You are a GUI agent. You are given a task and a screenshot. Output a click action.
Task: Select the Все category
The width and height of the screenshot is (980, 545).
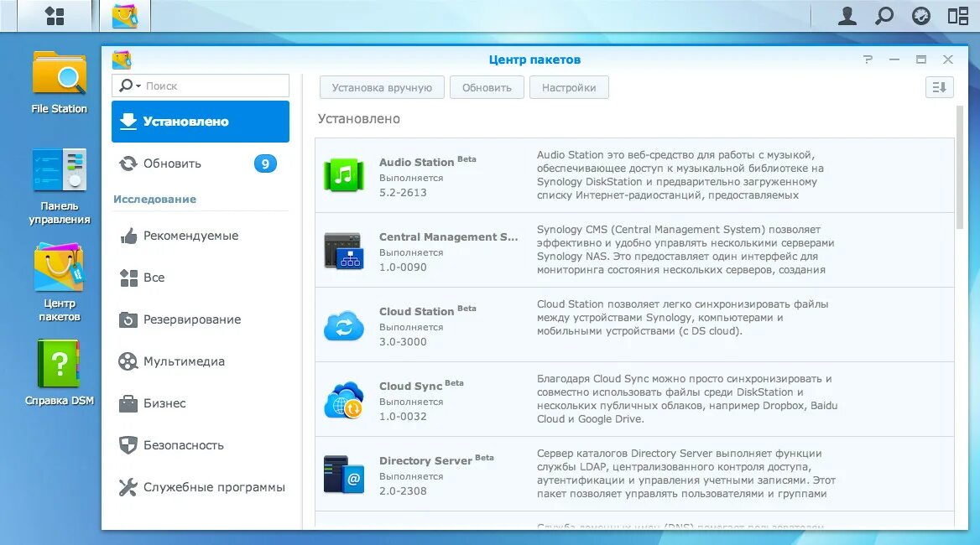[x=201, y=278]
